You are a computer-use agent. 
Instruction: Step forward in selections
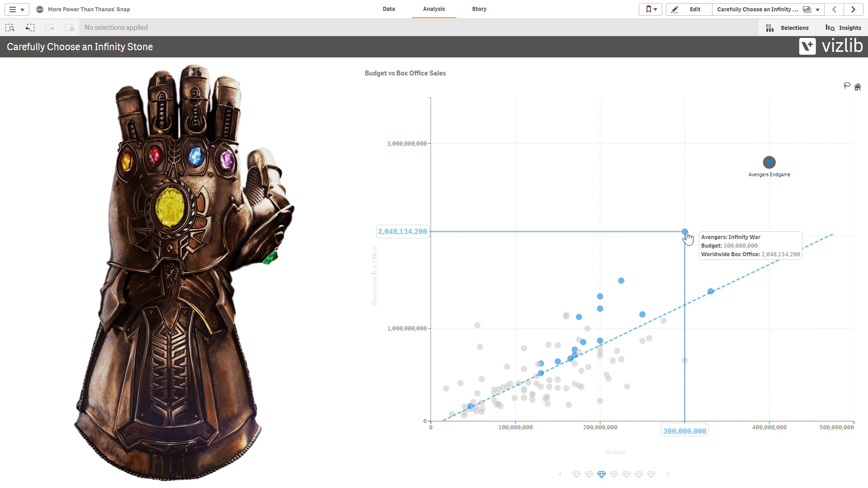(49, 28)
